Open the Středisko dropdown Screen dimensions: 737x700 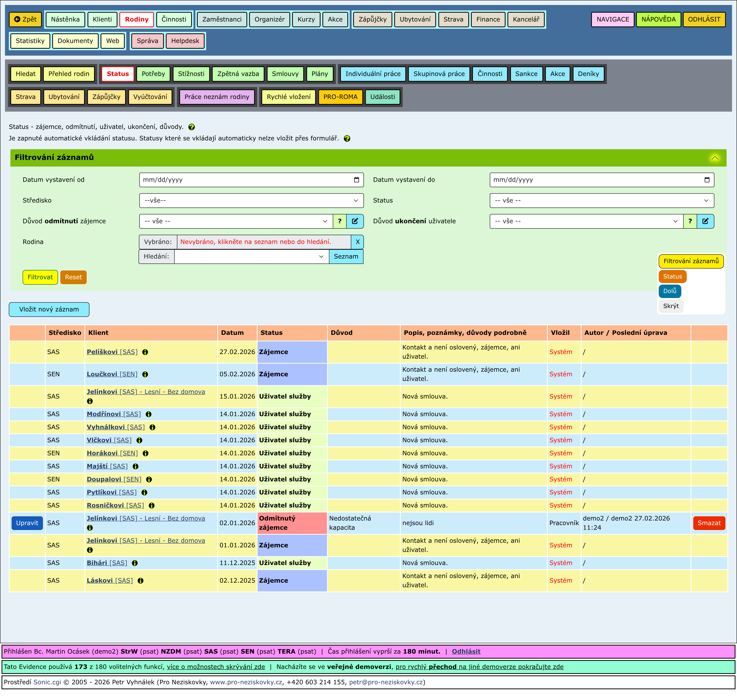coord(251,200)
